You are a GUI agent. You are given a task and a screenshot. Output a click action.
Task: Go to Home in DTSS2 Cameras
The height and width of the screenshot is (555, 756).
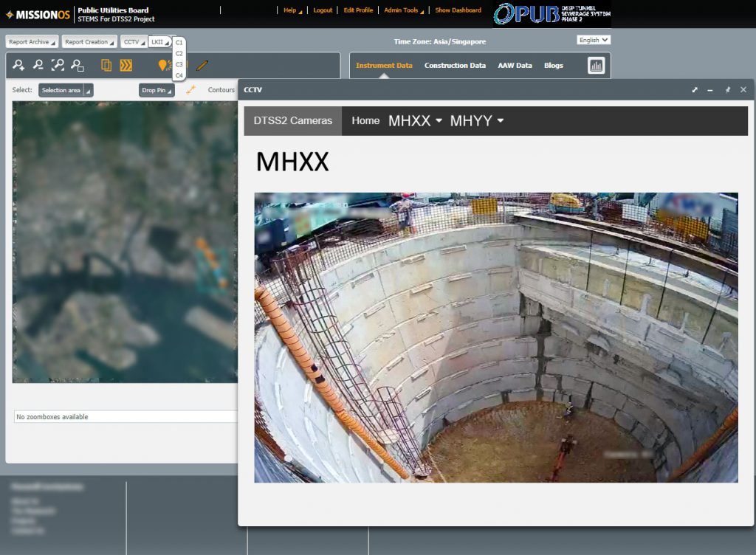click(x=365, y=121)
